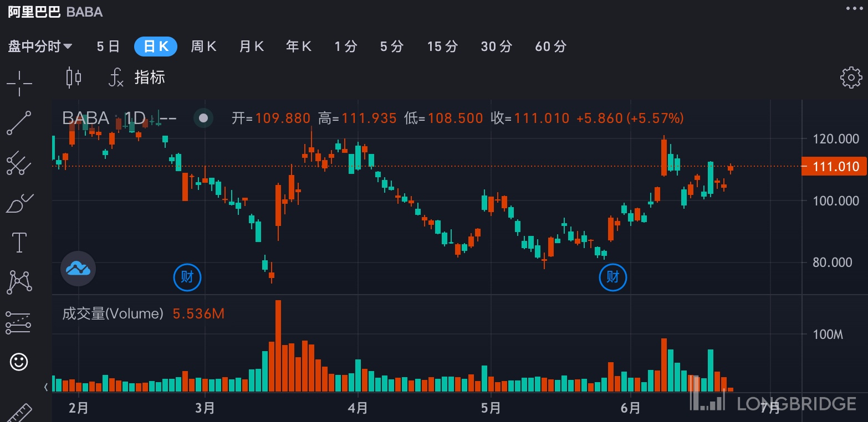Click the 3月 date axis label
This screenshot has width=868, height=422.
tap(205, 409)
